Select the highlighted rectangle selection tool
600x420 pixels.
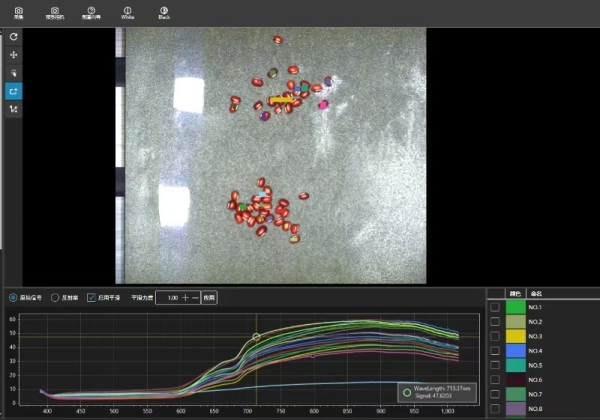click(x=14, y=90)
